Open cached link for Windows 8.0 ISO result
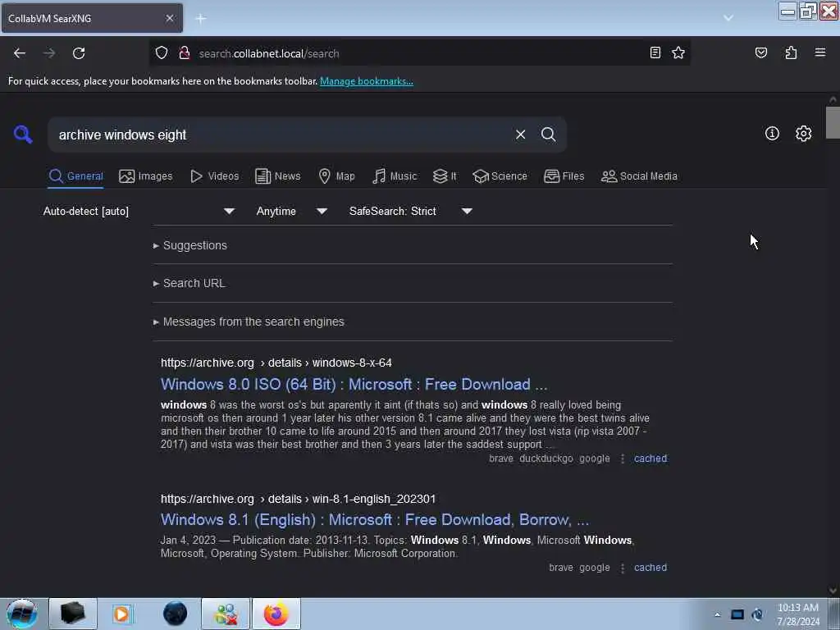The height and width of the screenshot is (630, 840). 651,459
